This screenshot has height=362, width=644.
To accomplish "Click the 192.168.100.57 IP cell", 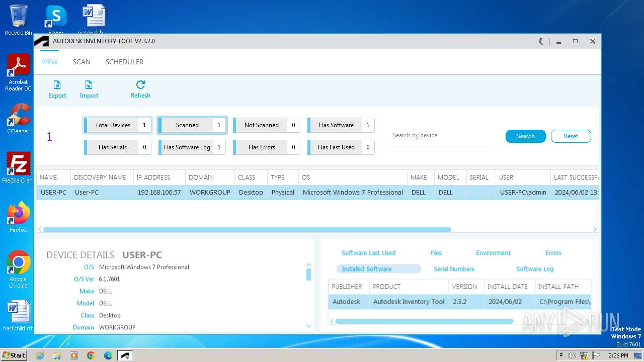I will pos(159,193).
